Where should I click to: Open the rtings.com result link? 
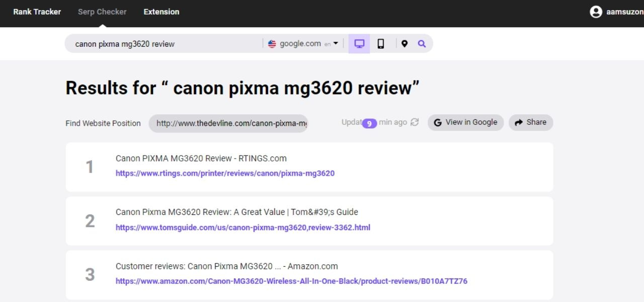pyautogui.click(x=225, y=173)
